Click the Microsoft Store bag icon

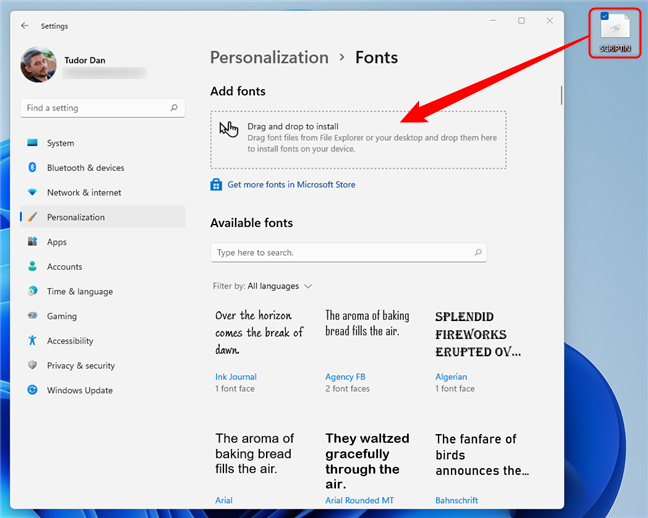tap(216, 184)
